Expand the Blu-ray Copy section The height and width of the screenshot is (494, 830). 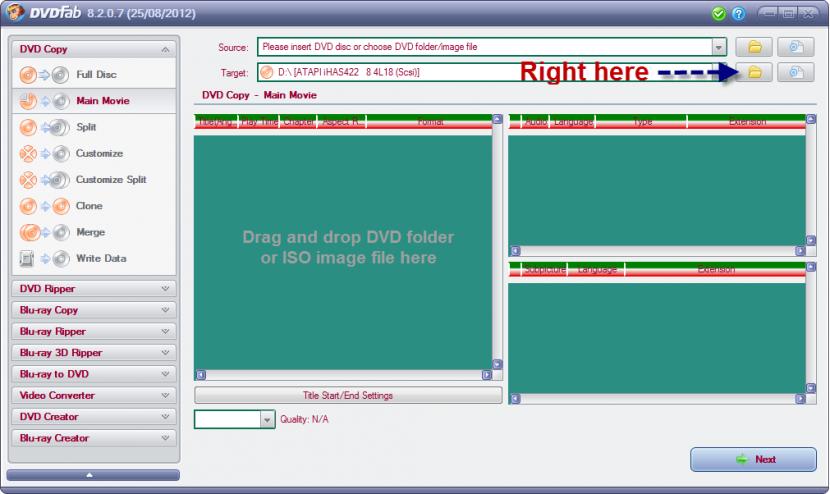(94, 310)
